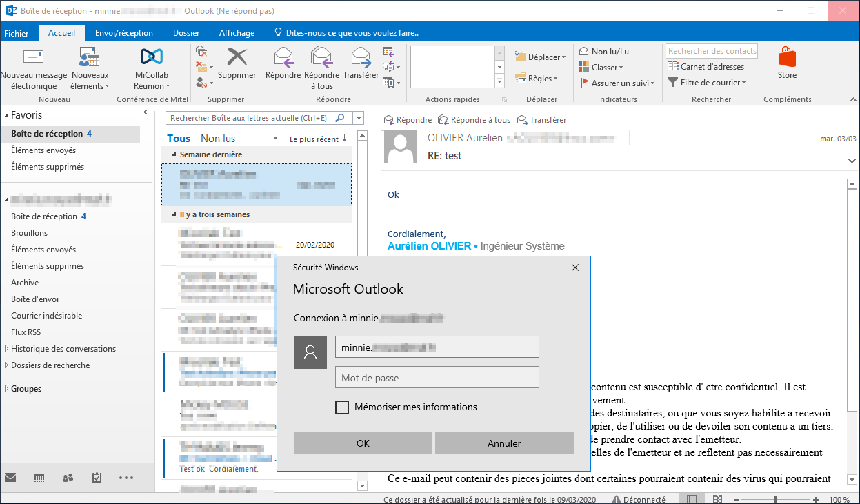Select the Accueil ribbon tab

(62, 33)
